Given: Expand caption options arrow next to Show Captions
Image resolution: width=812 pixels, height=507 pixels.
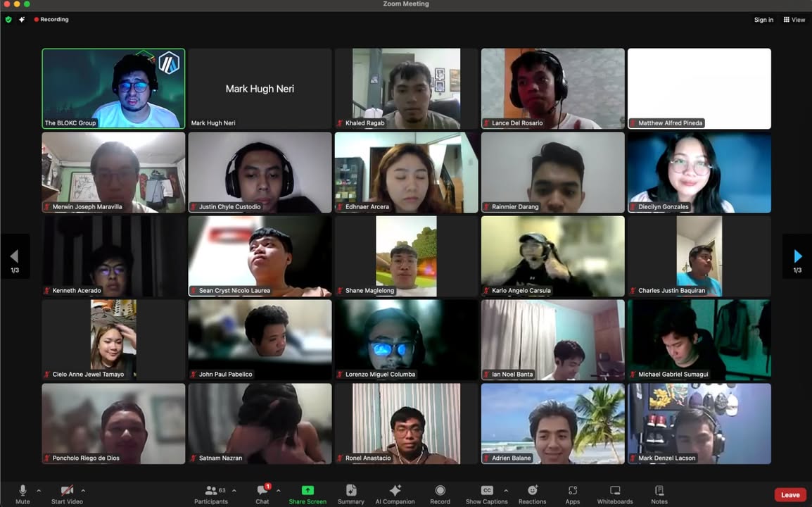Looking at the screenshot, I should (506, 490).
